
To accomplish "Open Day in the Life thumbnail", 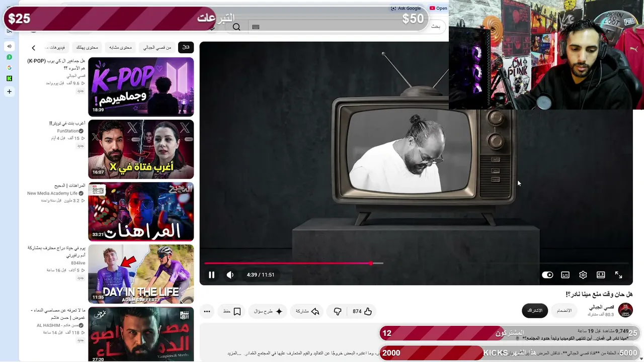I will (x=141, y=274).
